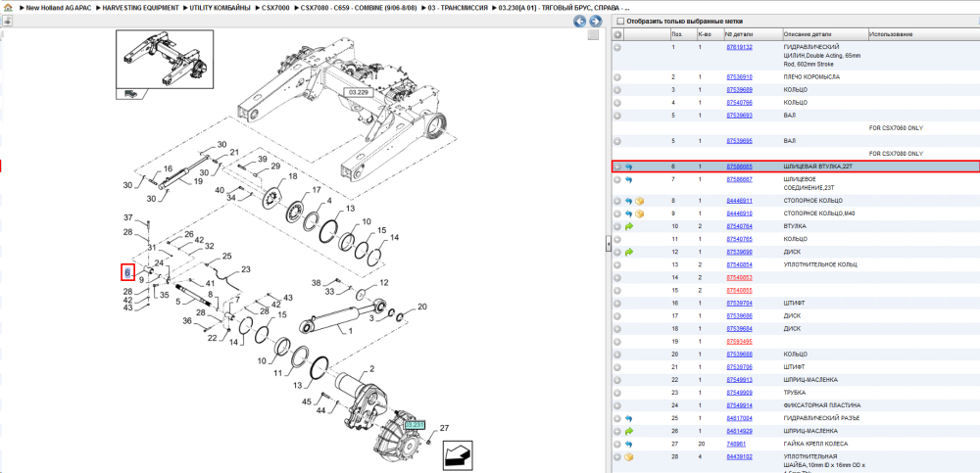
Task: Open part number link 84439192
Action: click(739, 456)
